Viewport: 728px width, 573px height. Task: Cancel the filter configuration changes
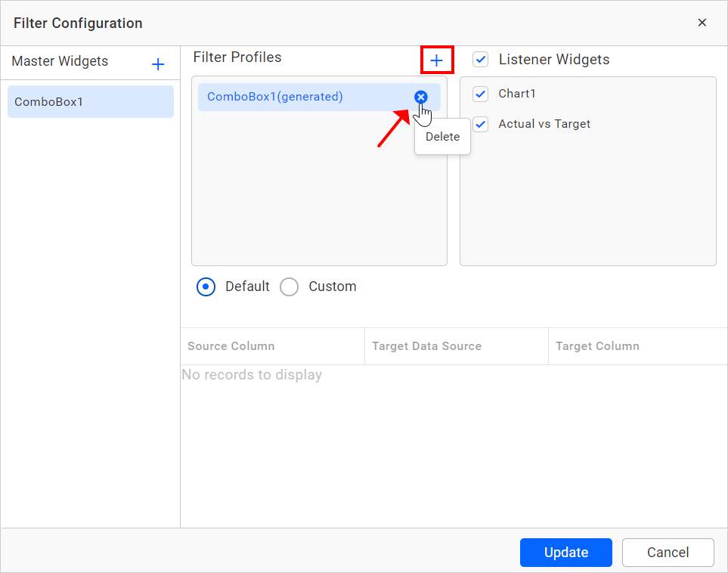point(668,553)
